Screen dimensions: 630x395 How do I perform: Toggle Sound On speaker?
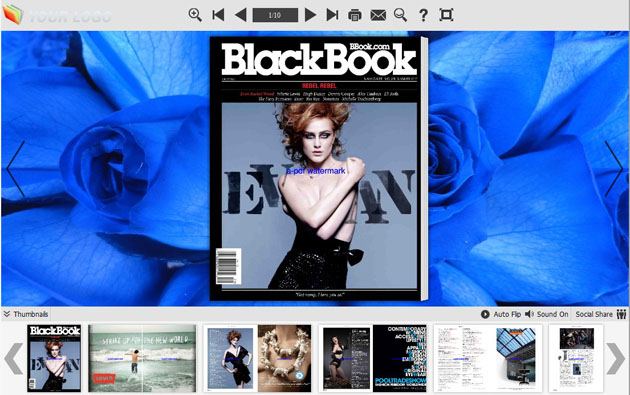pyautogui.click(x=547, y=314)
